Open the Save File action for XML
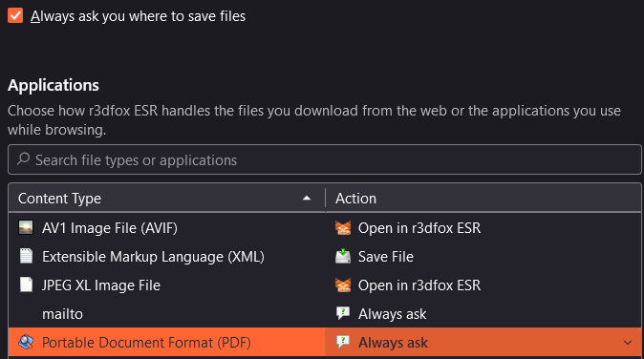The image size is (644, 359). (x=386, y=257)
